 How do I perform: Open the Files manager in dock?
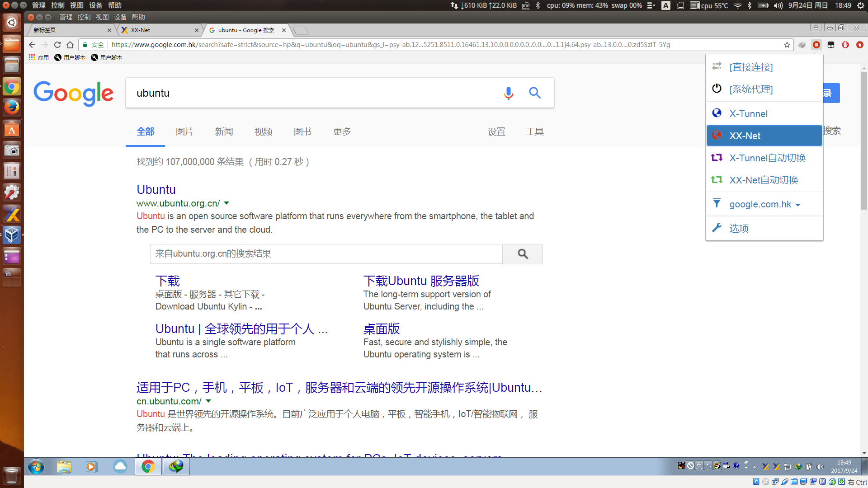click(12, 44)
